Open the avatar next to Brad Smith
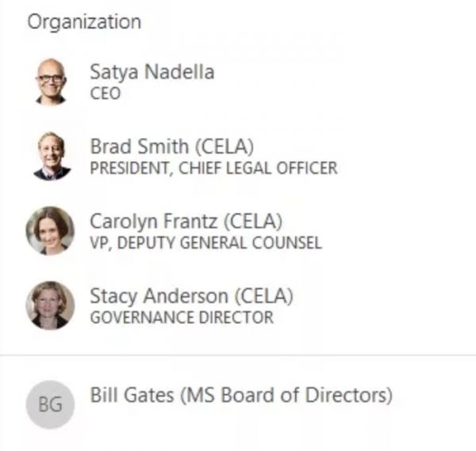Screen dimensions: 476x451 pyautogui.click(x=51, y=156)
